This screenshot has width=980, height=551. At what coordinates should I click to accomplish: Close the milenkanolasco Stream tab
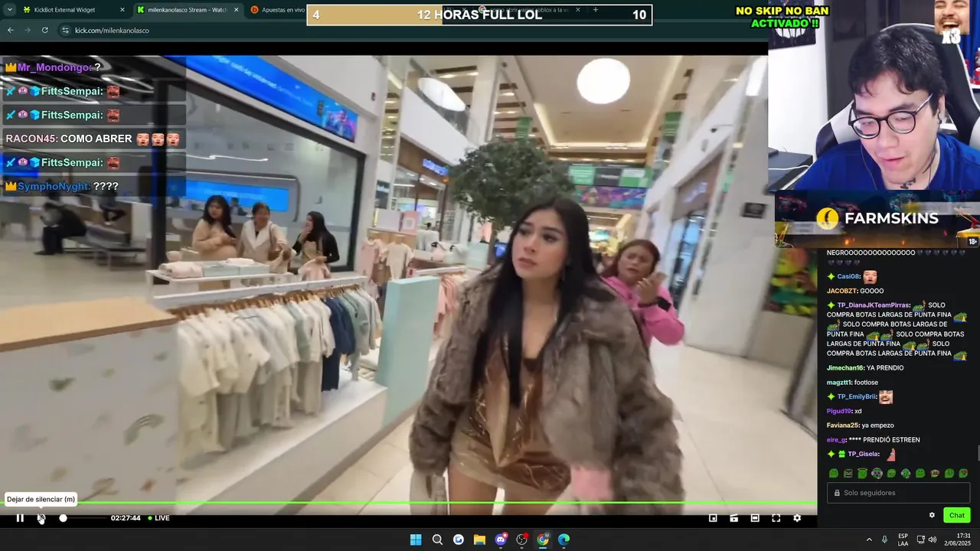tap(235, 10)
